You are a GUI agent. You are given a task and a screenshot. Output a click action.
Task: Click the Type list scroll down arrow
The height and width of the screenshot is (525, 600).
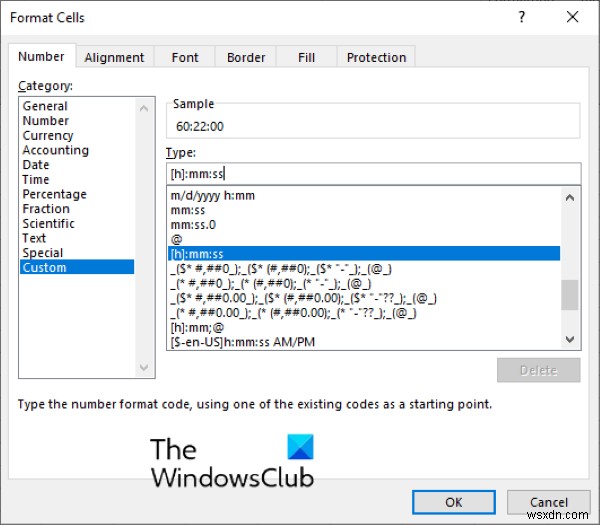pyautogui.click(x=570, y=339)
